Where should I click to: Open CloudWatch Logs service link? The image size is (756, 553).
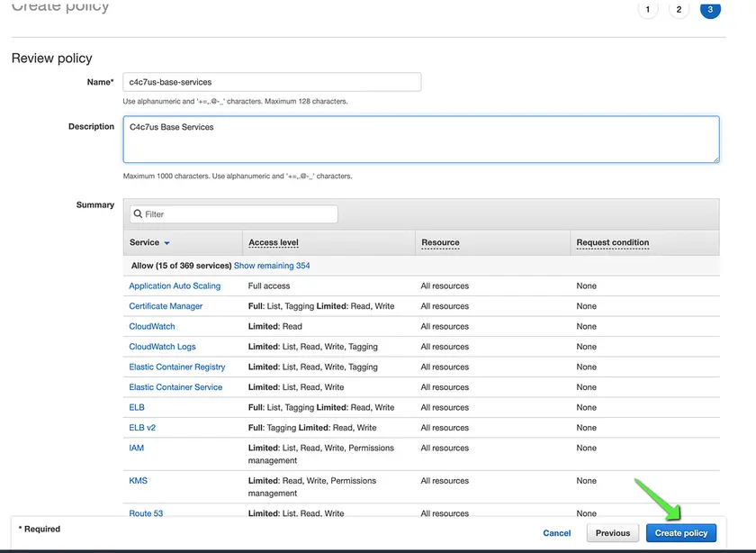tap(162, 347)
